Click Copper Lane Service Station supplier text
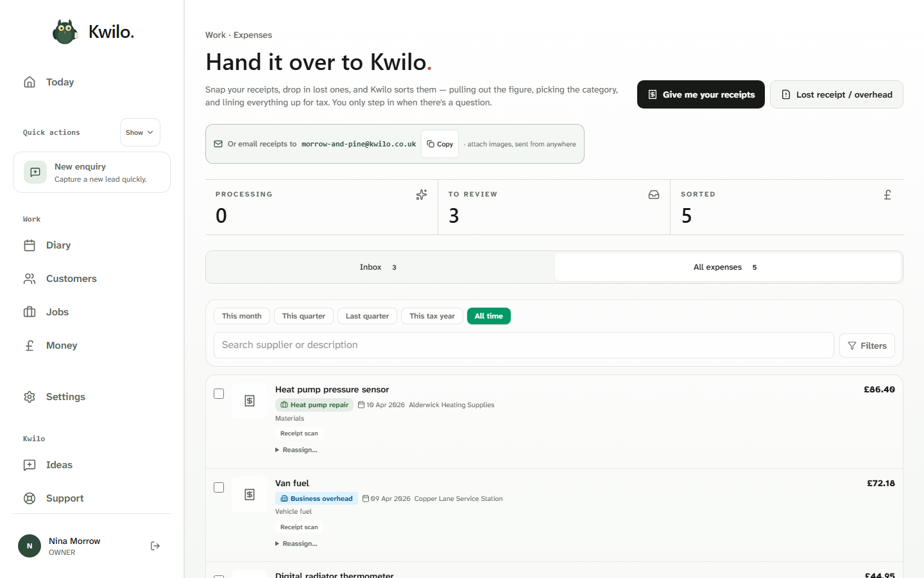Image resolution: width=924 pixels, height=578 pixels. pyautogui.click(x=458, y=498)
